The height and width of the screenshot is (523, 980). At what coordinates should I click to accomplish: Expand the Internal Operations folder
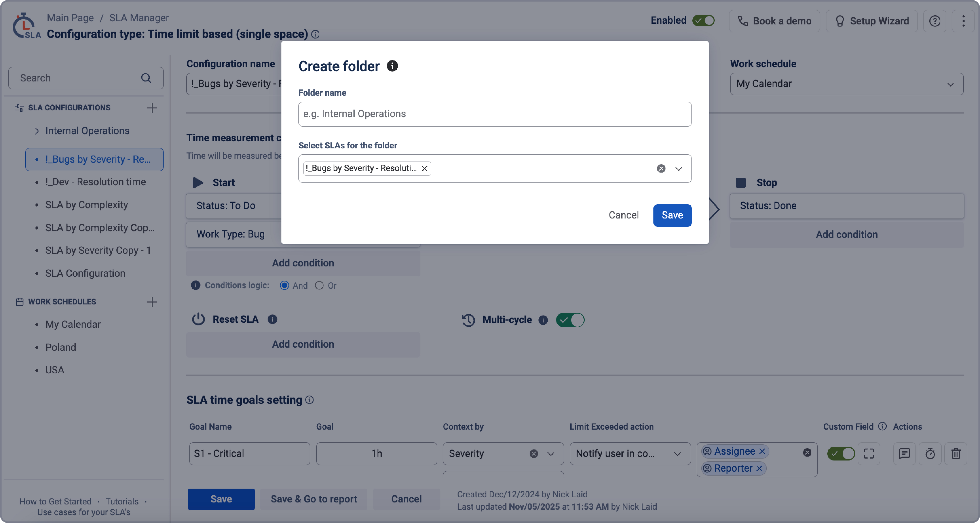(x=37, y=131)
